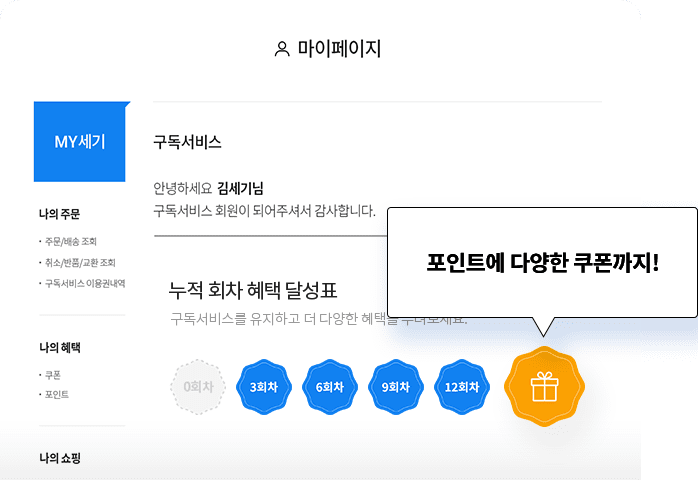
Task: Click the blue 3회차 benefit badge
Action: click(x=264, y=386)
